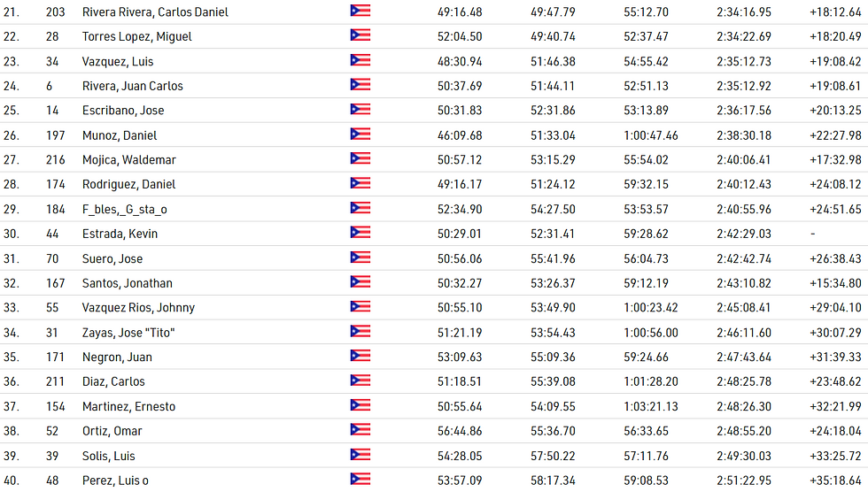Click the flag next to Solis, Luis

[x=360, y=455]
